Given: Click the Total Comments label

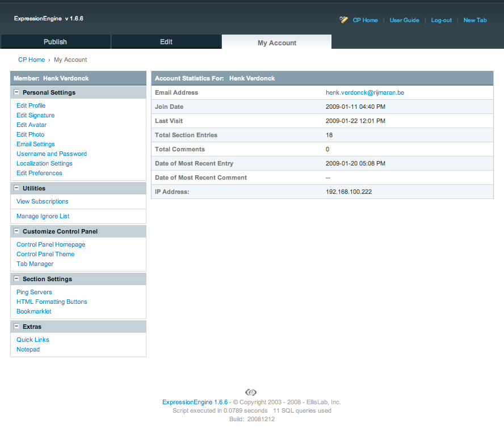Looking at the screenshot, I should (180, 149).
